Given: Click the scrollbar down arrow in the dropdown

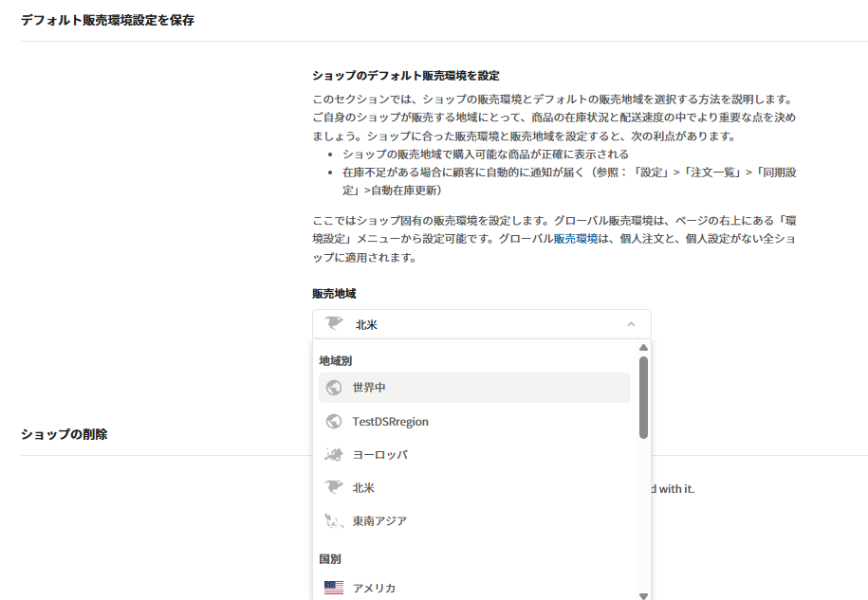Looking at the screenshot, I should [643, 594].
